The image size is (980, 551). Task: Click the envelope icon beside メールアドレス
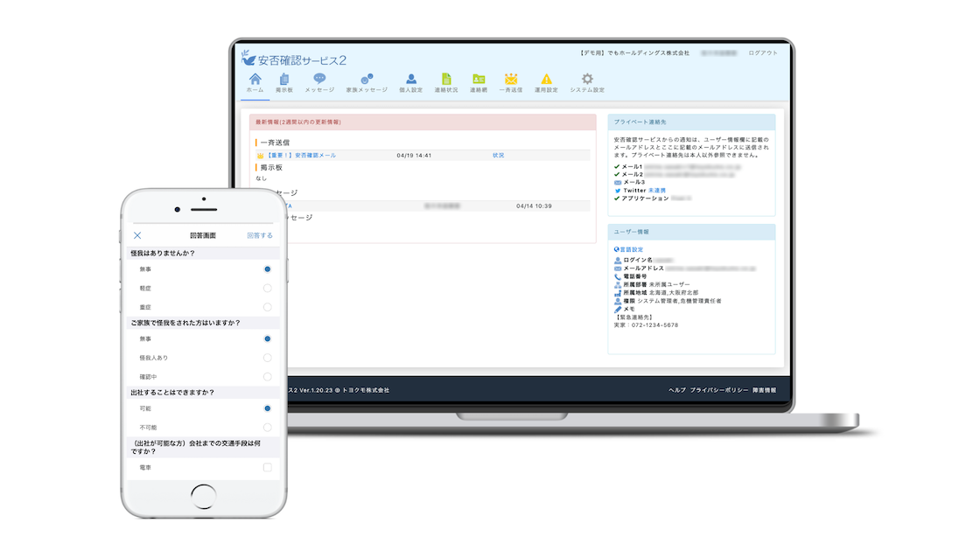(618, 268)
